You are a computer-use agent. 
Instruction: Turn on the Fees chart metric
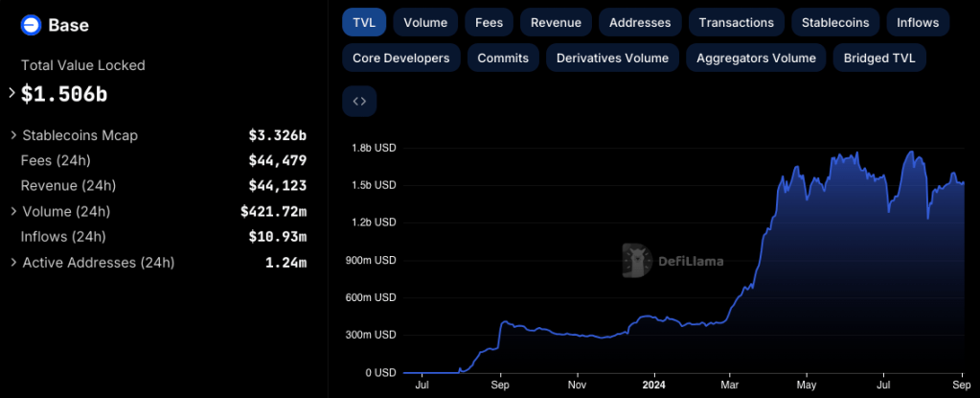tap(490, 22)
